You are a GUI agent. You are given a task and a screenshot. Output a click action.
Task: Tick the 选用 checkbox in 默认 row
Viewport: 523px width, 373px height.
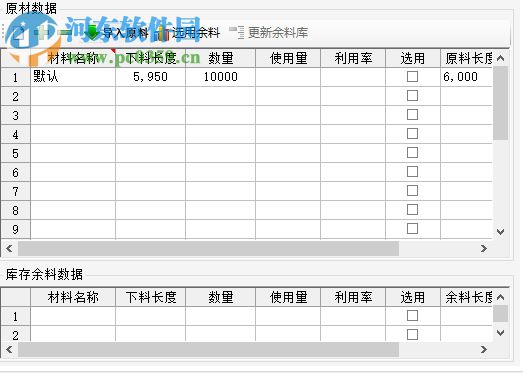point(412,77)
